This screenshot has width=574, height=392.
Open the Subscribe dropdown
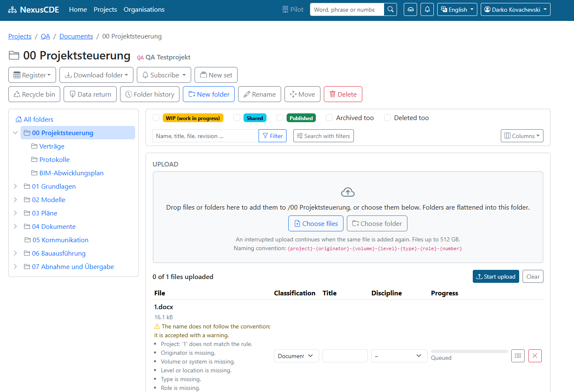pyautogui.click(x=164, y=75)
